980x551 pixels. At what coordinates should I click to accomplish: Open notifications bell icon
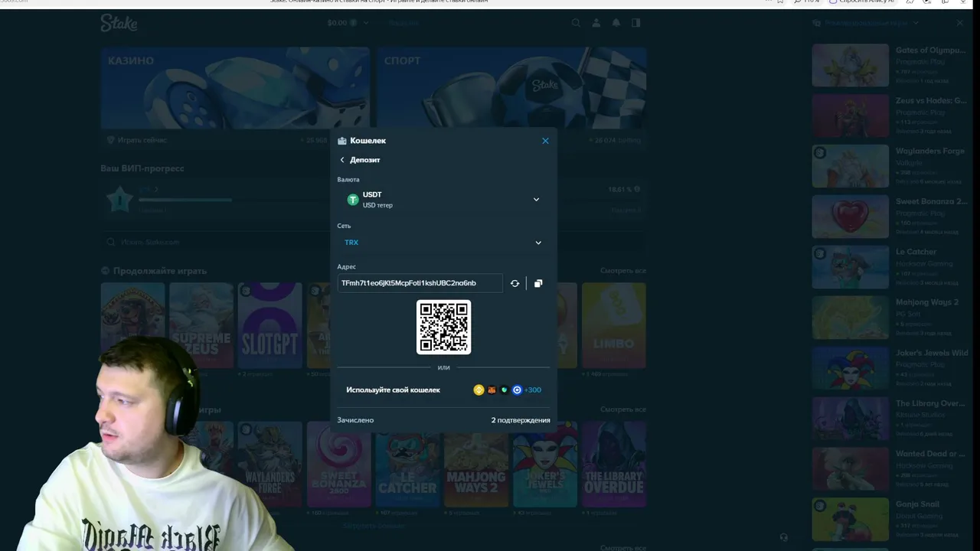pos(616,23)
